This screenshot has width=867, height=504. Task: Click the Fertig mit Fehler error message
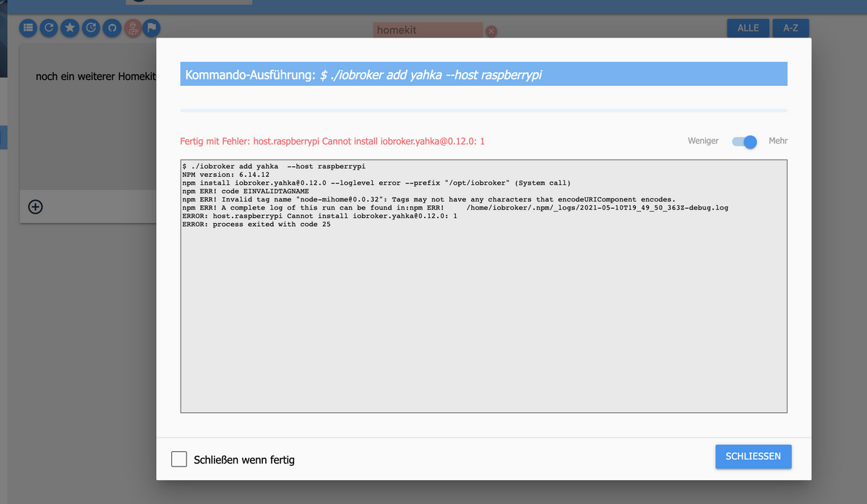coord(332,142)
